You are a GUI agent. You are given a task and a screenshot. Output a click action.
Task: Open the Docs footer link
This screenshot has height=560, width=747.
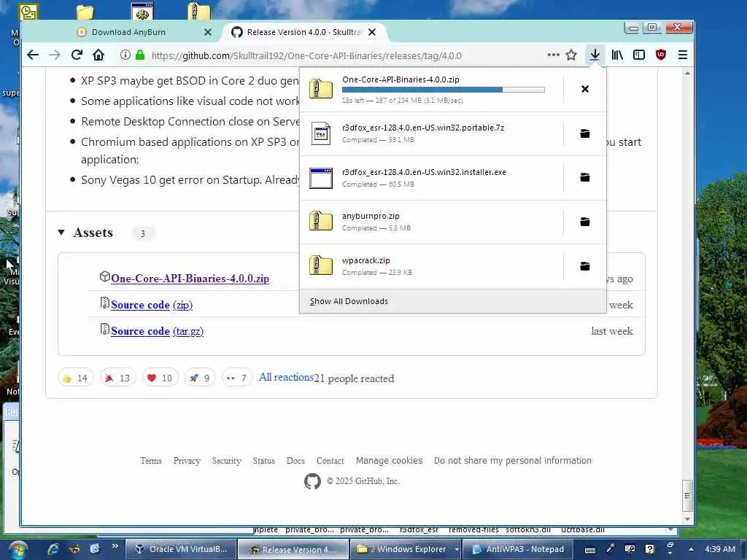pyautogui.click(x=295, y=461)
